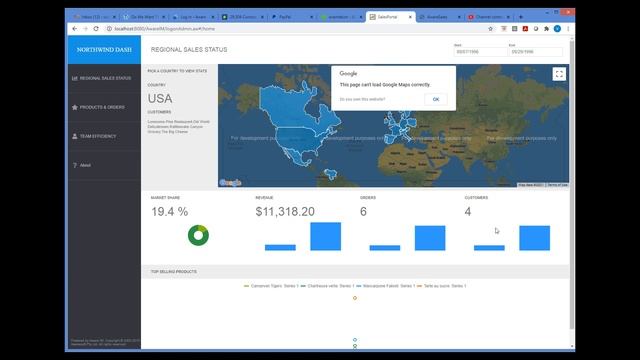
Task: Open Terms of Use link on map
Action: pos(558,185)
